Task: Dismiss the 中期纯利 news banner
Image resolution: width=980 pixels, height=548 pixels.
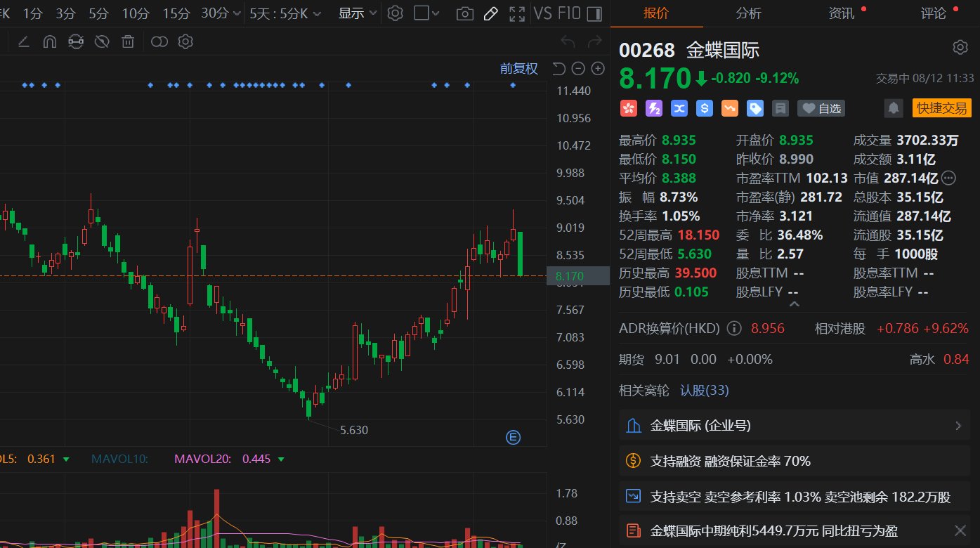Action: 960,530
